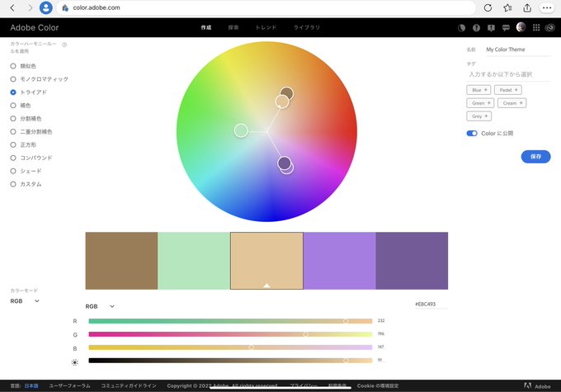
Task: Toggle dark mode moon icon in header
Action: point(461,27)
